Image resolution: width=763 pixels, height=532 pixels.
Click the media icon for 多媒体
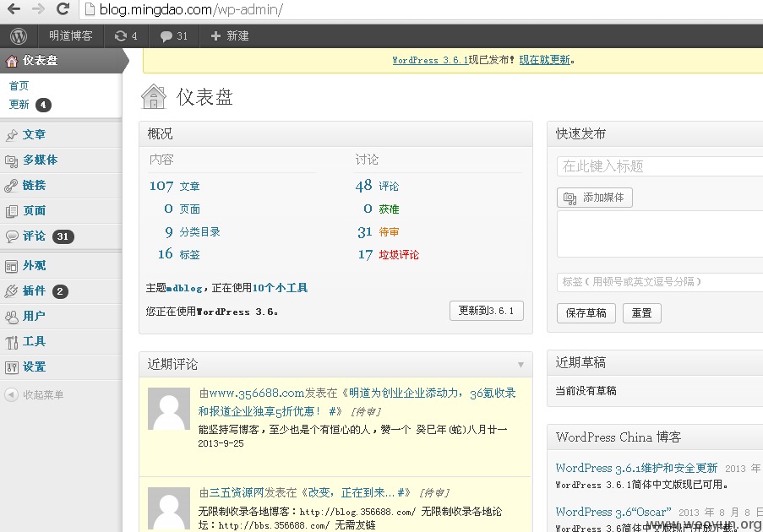click(12, 160)
